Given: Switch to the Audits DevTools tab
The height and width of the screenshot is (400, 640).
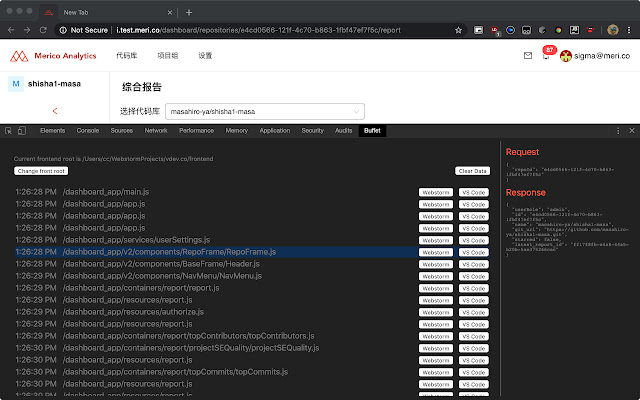Looking at the screenshot, I should pos(344,131).
